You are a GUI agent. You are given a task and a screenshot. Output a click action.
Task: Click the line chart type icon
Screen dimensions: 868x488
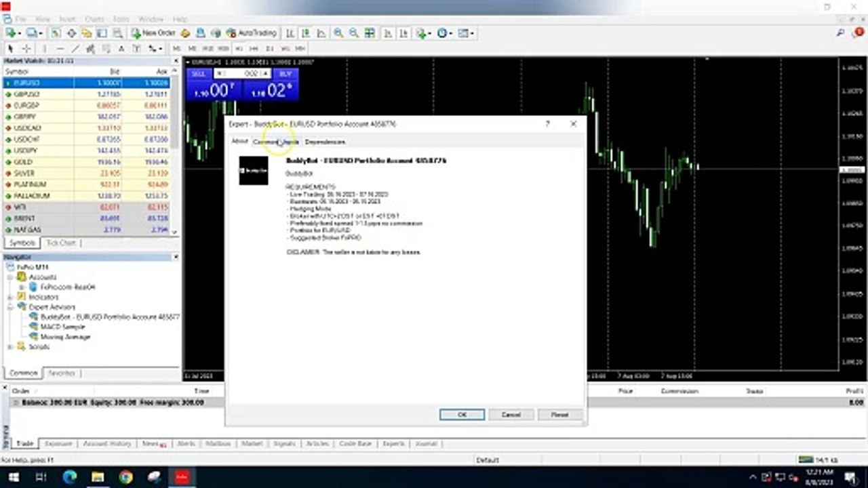(x=321, y=33)
